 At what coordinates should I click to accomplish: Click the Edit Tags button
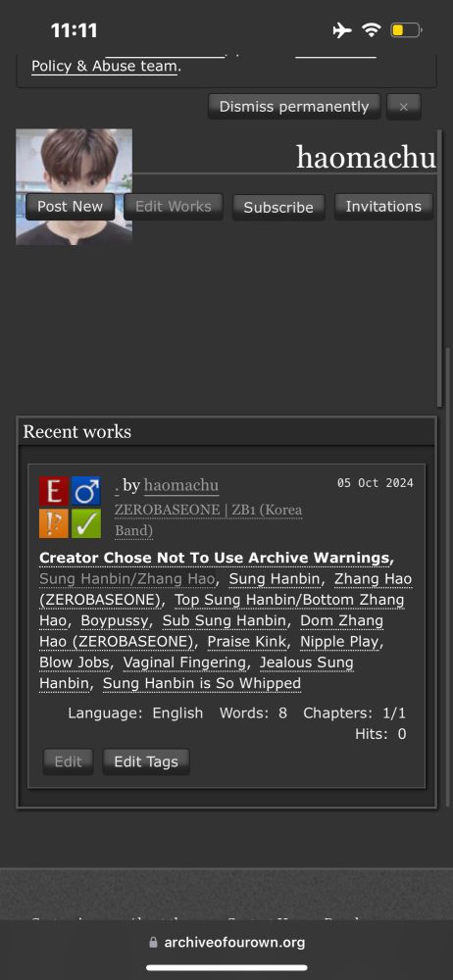point(146,761)
